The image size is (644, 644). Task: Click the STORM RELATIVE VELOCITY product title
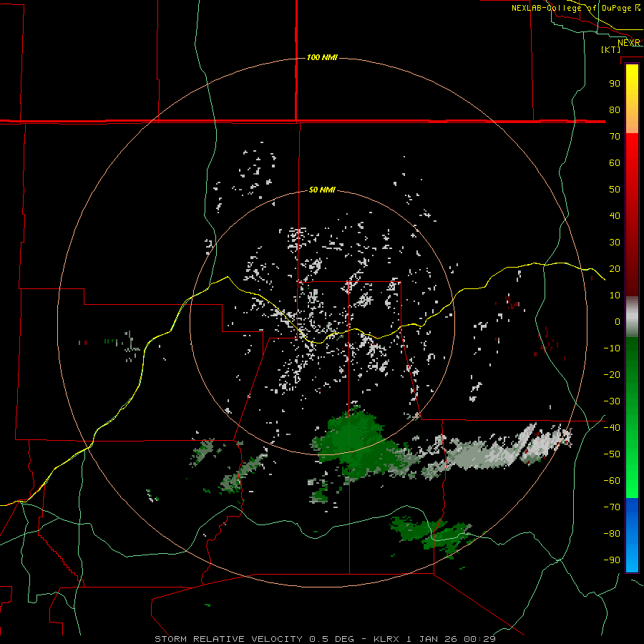(x=229, y=639)
